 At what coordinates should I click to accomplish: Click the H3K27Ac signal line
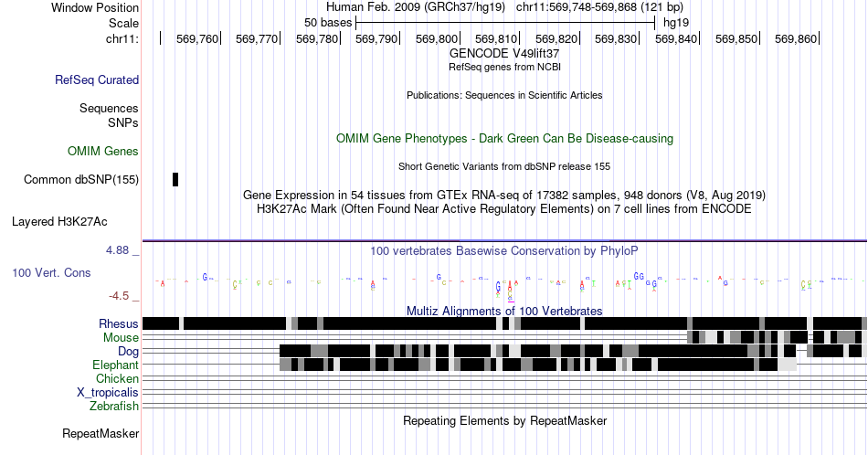click(504, 241)
